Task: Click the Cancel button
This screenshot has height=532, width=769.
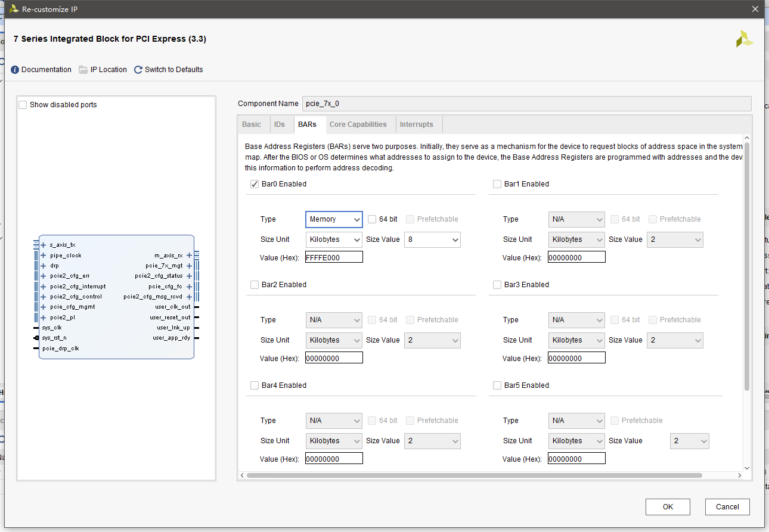Action: (x=727, y=507)
